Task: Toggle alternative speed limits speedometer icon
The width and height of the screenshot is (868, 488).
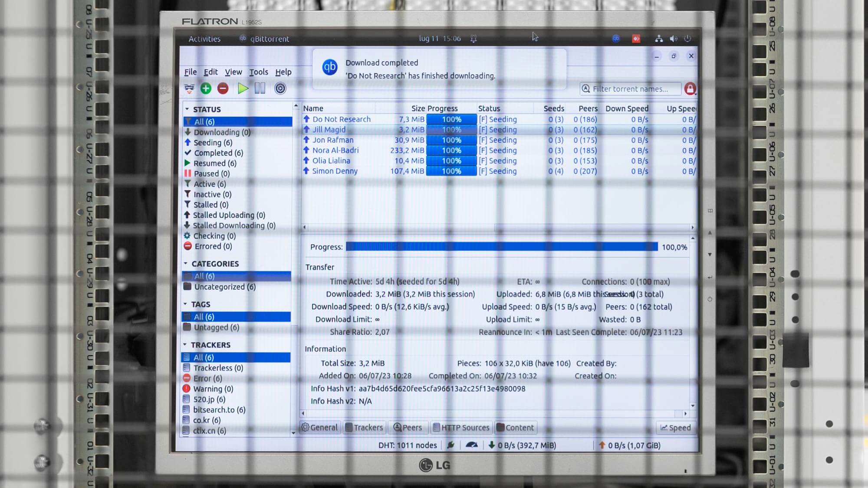Action: click(471, 445)
